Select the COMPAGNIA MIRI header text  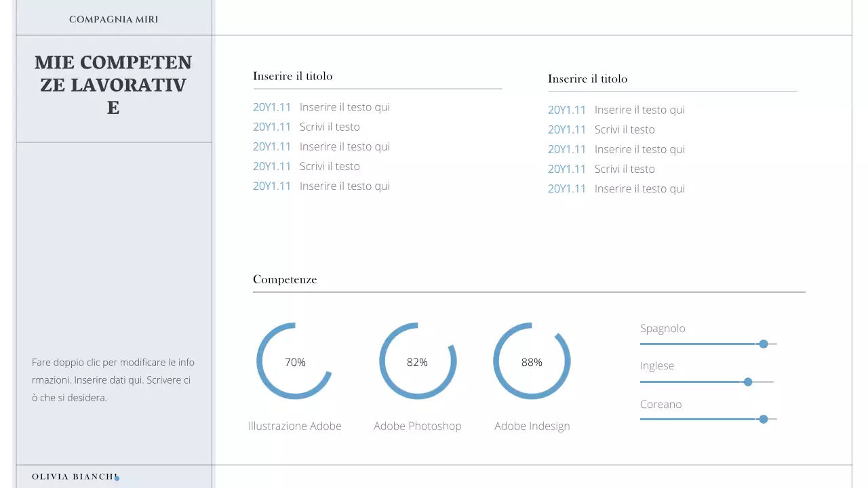coord(113,20)
